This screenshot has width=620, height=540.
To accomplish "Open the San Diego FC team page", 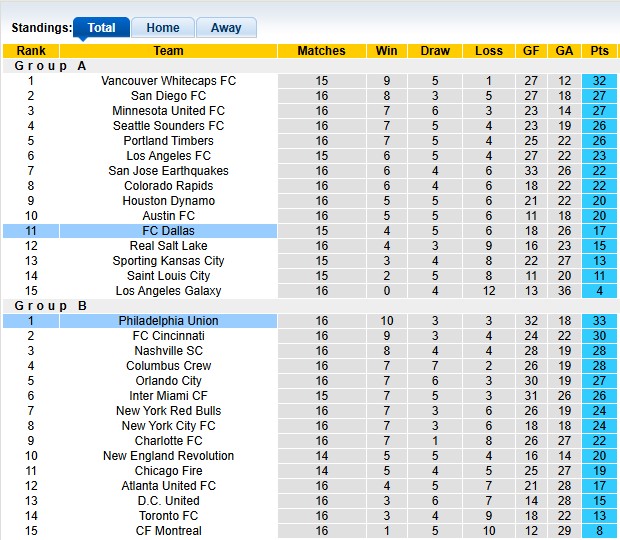I will click(x=168, y=96).
